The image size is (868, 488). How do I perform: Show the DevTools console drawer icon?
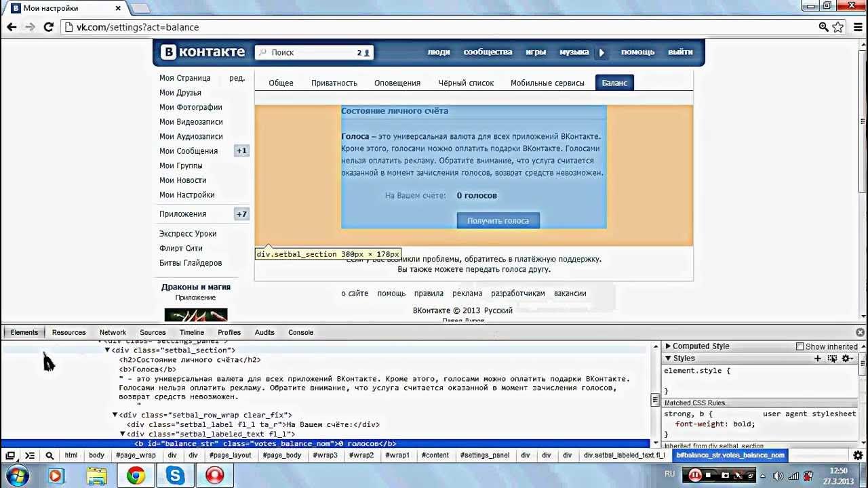pos(30,455)
